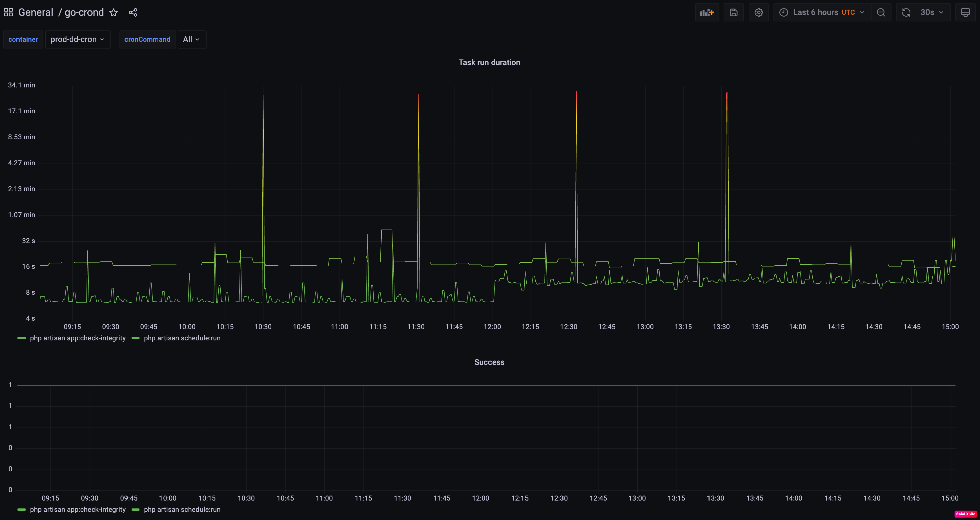Star the go-crond dashboard
980x520 pixels.
(113, 13)
